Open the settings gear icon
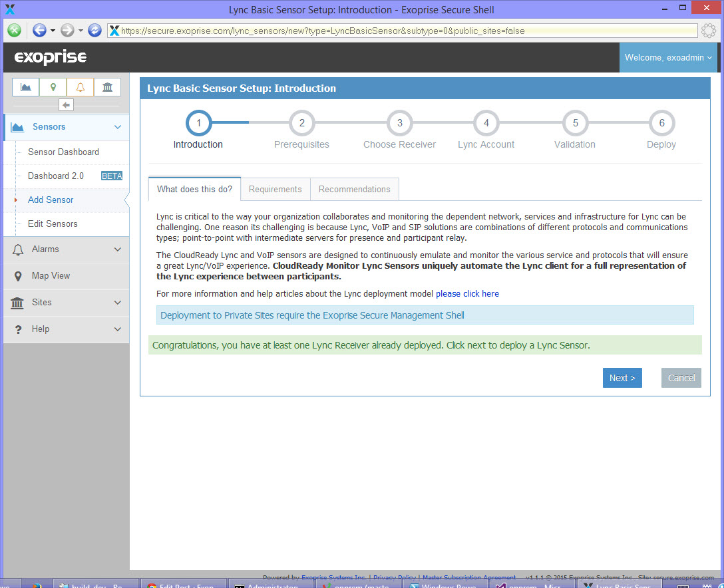This screenshot has width=724, height=588. (x=708, y=31)
